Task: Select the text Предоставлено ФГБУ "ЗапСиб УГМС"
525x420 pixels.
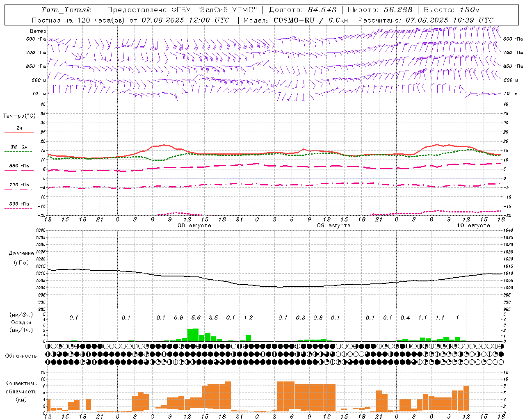Action: [182, 10]
